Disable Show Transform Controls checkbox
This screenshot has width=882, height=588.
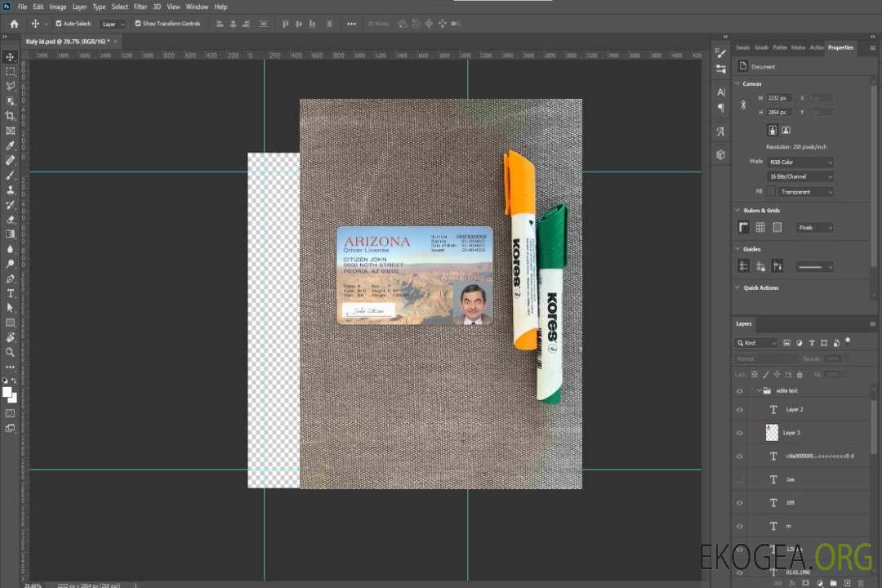click(137, 24)
